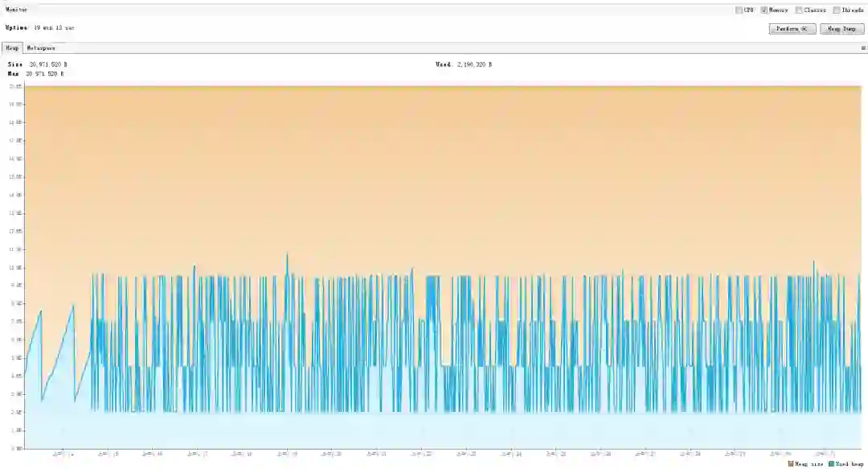Enable the CPU graph checkbox
The image size is (868, 469).
coord(739,10)
